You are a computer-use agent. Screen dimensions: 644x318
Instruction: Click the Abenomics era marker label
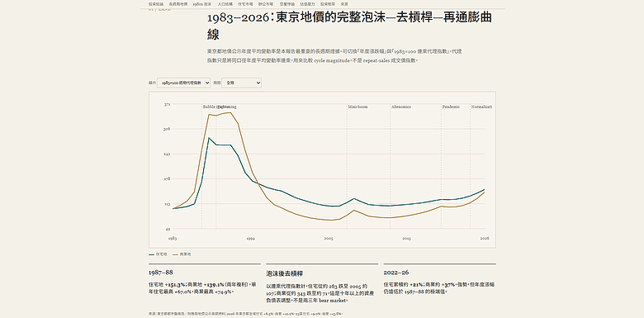(x=401, y=107)
